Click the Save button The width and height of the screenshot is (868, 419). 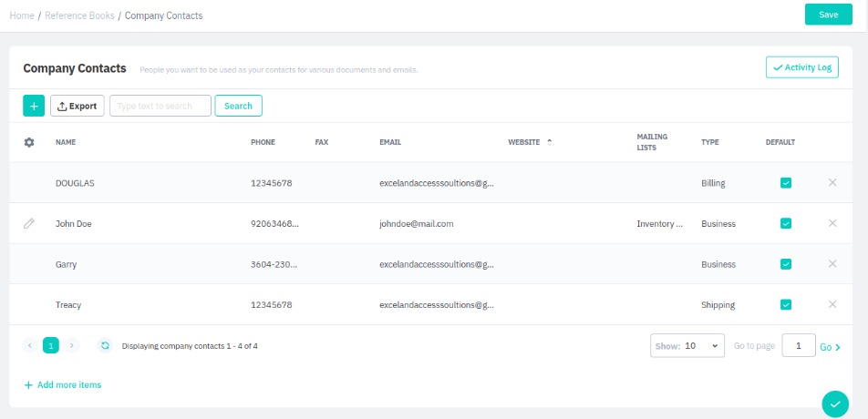pyautogui.click(x=828, y=15)
